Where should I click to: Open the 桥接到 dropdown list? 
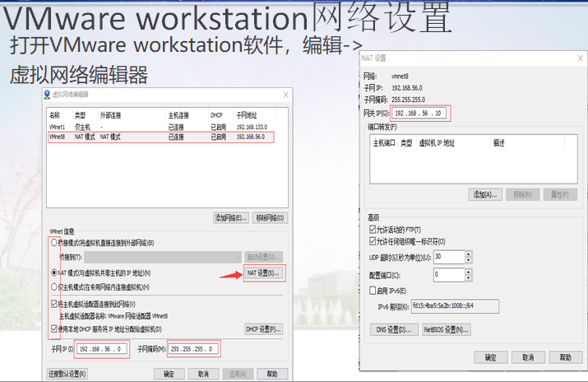[163, 257]
